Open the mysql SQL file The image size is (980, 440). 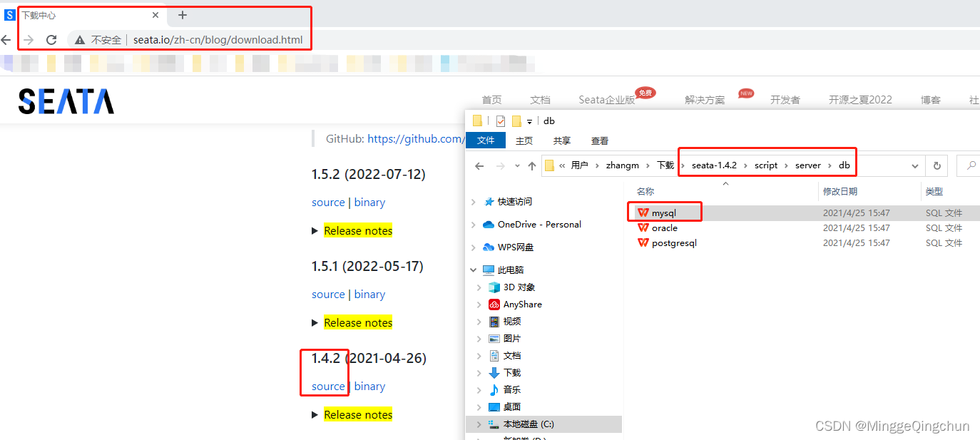[x=663, y=213]
